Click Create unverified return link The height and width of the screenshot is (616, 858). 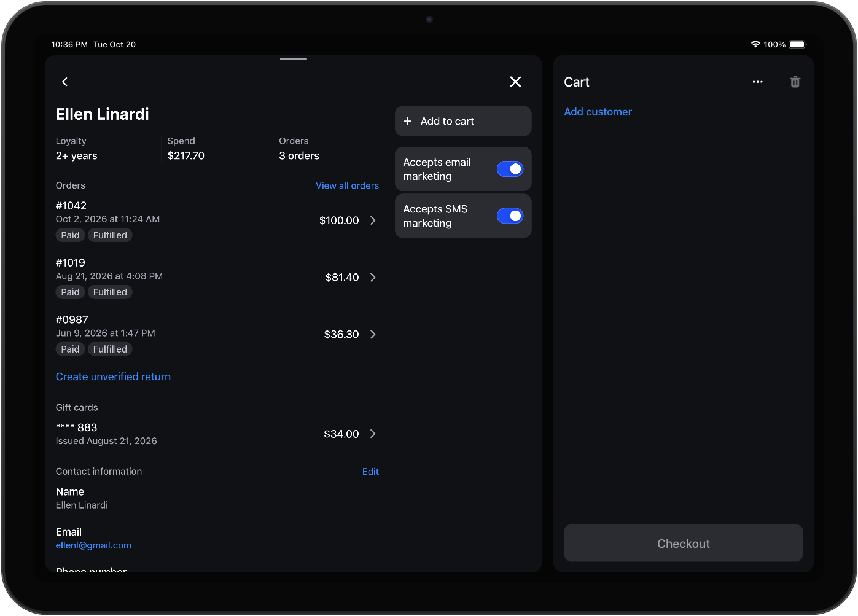[113, 376]
